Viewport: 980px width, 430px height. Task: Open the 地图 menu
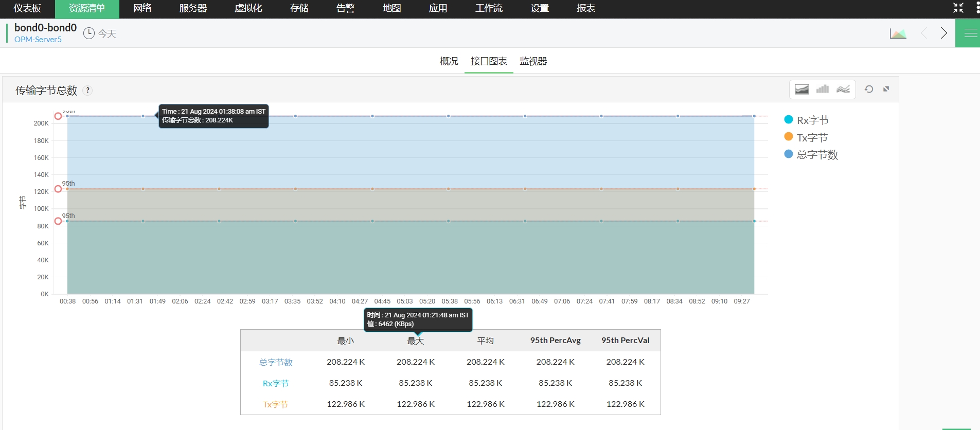click(x=392, y=8)
